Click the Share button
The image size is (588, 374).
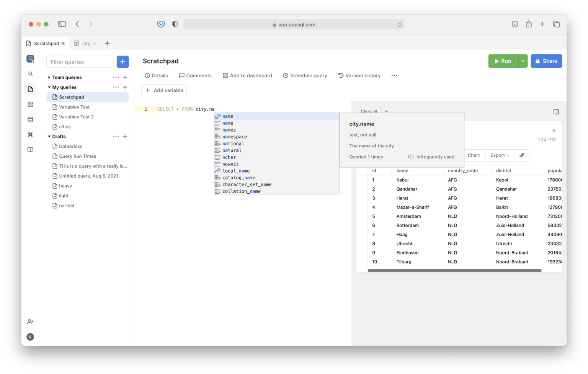click(x=546, y=61)
